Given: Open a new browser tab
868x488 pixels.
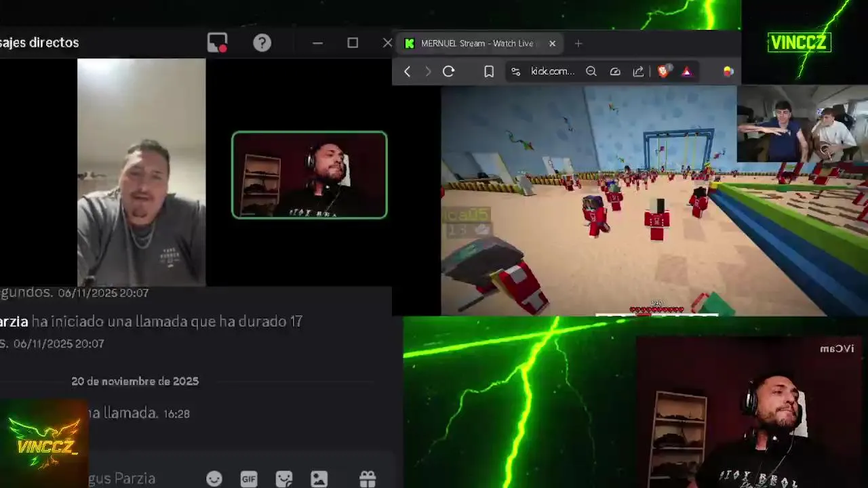Looking at the screenshot, I should click(578, 43).
